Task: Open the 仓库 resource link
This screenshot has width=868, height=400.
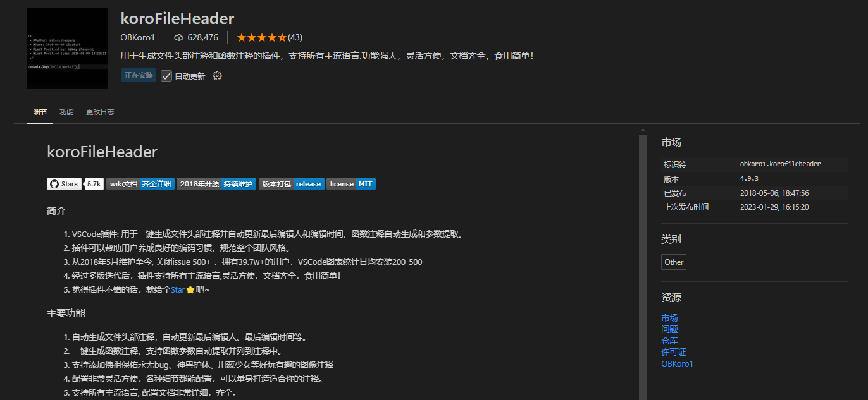Action: [669, 341]
